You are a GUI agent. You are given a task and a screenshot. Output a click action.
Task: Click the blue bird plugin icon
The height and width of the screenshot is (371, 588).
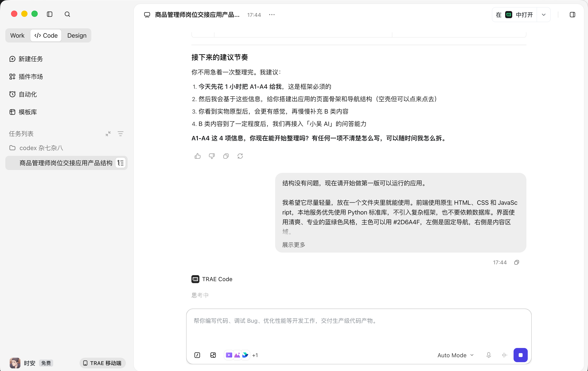(245, 355)
